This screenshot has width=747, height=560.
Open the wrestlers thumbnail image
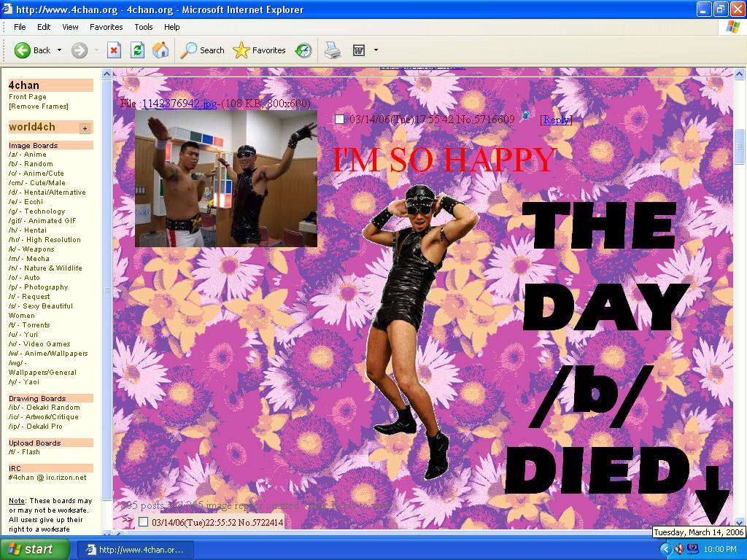(226, 179)
